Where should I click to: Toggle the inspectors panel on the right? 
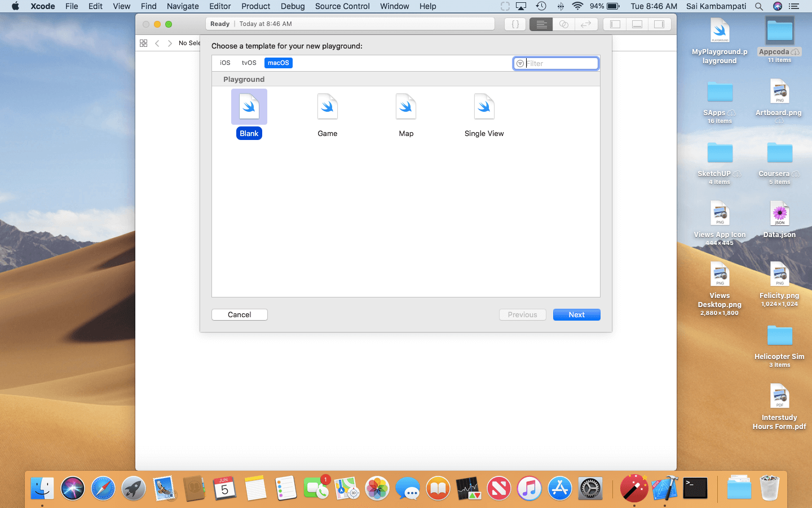tap(659, 24)
